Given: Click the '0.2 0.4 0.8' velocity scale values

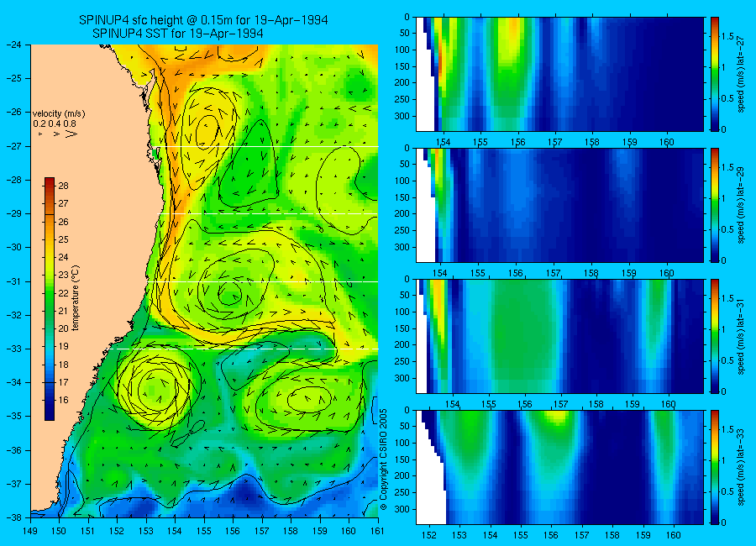Looking at the screenshot, I should click(x=55, y=124).
